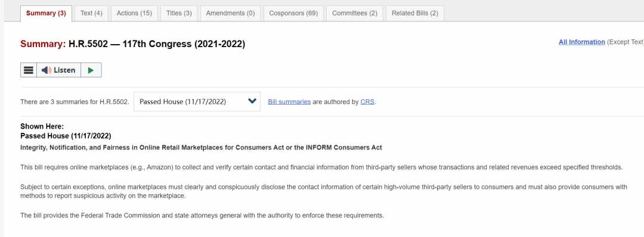The height and width of the screenshot is (237, 644).
Task: Select the Summary (3) tab
Action: tap(46, 13)
